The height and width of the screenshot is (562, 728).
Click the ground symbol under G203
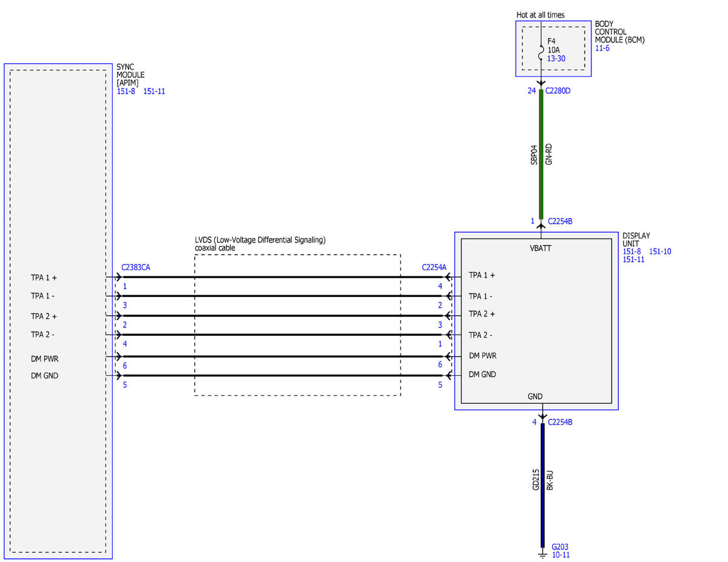542,554
